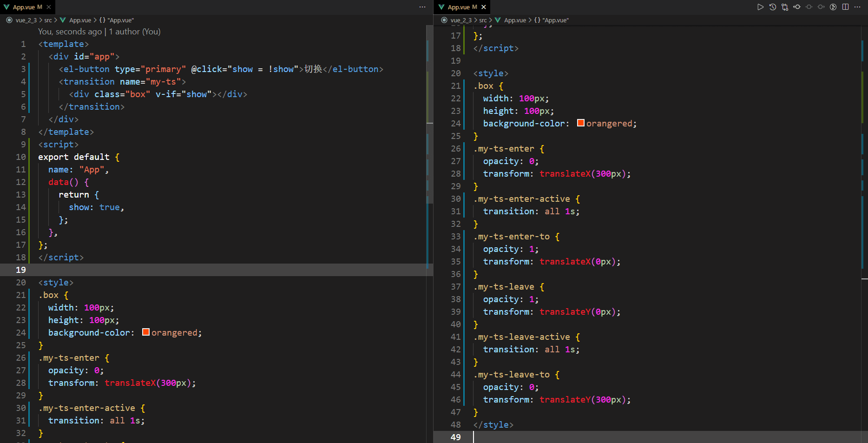Click the Run play icon in editor toolbar
The height and width of the screenshot is (443, 868).
[760, 7]
